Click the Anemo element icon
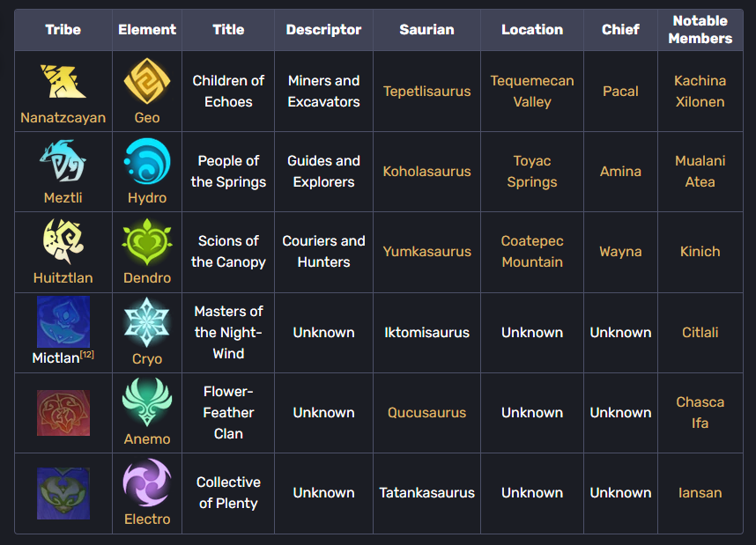Viewport: 756px width, 545px height. (x=147, y=402)
